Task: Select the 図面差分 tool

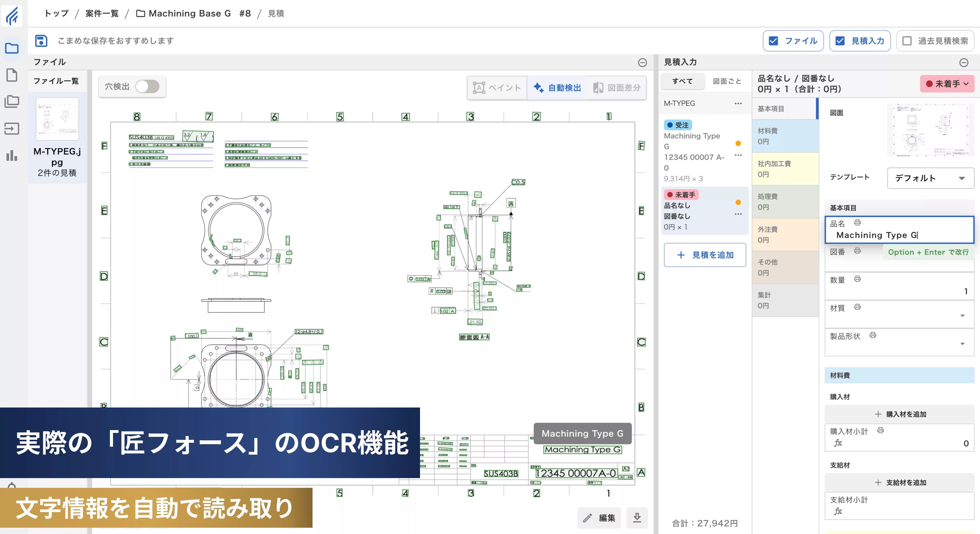Action: [616, 88]
